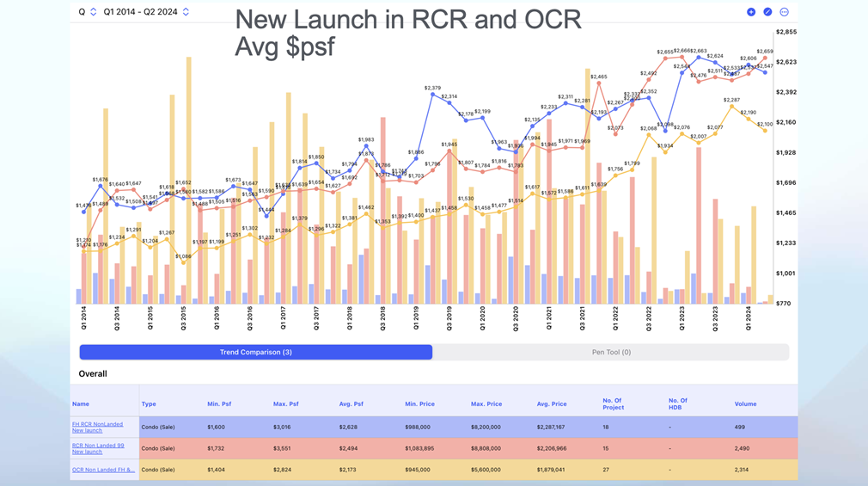Click the blue pencil edit icon

point(767,12)
